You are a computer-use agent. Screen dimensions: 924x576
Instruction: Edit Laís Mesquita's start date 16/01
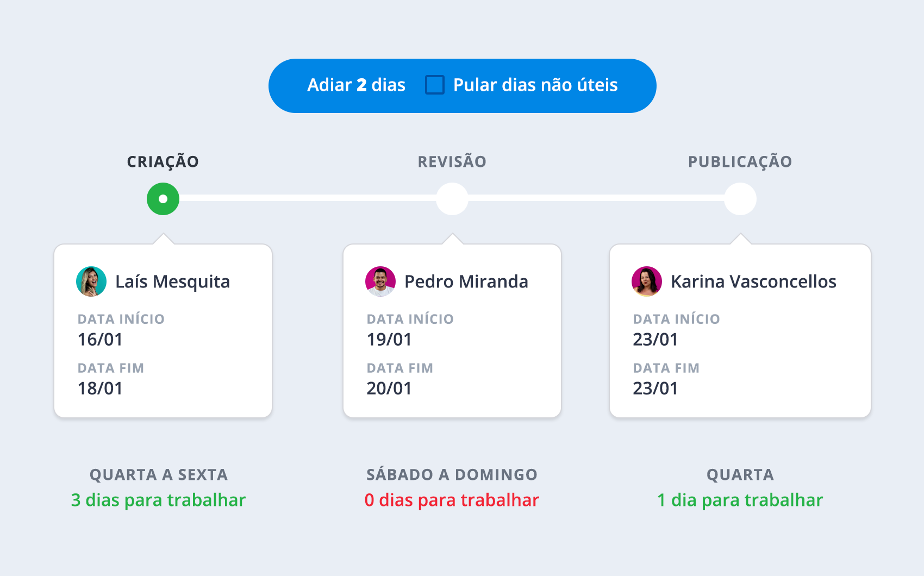click(x=101, y=340)
